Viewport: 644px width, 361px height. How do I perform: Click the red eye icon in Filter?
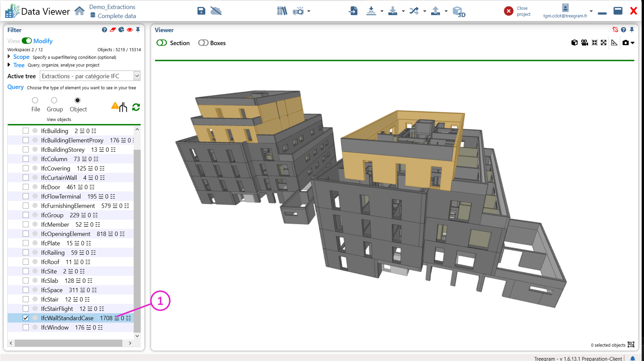click(x=130, y=30)
